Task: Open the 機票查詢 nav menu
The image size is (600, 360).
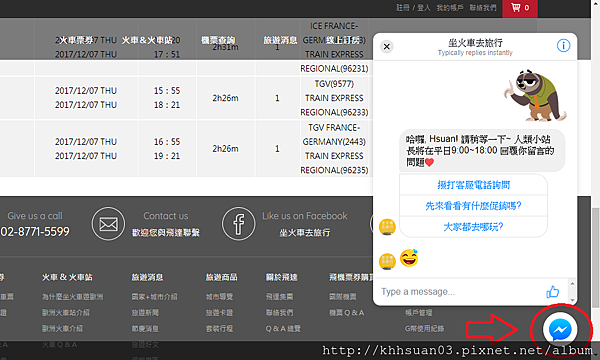Action: [218, 40]
